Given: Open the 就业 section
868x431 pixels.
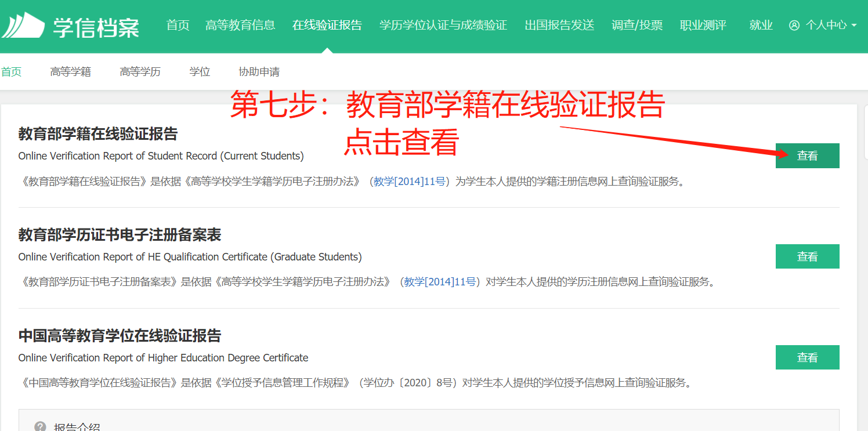Looking at the screenshot, I should [761, 25].
